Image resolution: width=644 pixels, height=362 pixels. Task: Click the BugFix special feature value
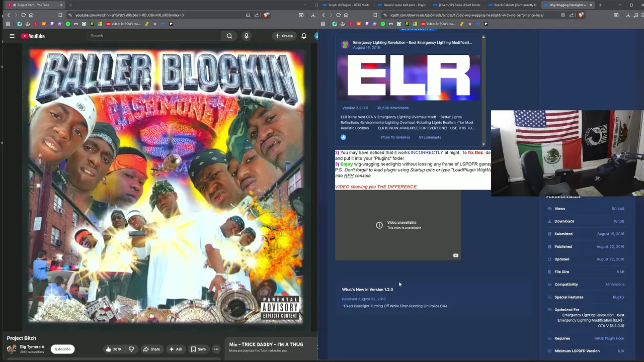618,297
